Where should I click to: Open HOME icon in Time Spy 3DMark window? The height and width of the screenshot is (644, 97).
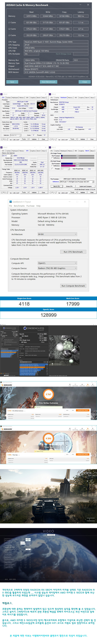(70, 429)
